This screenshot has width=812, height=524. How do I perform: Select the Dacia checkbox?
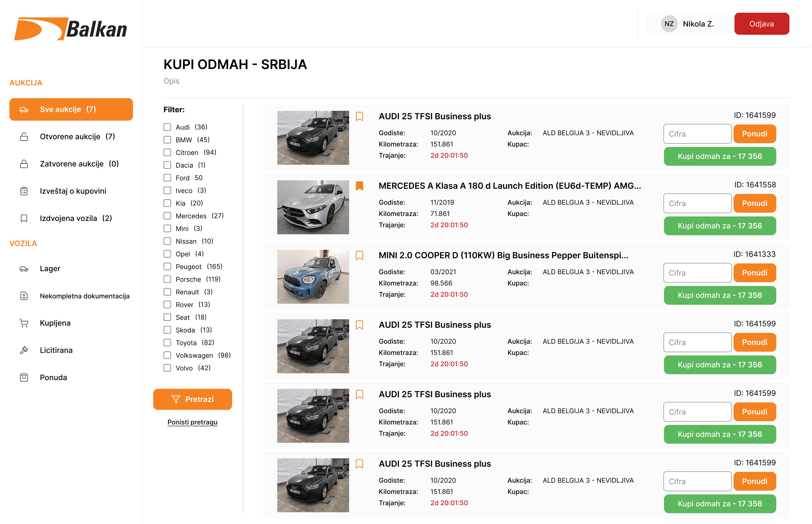[167, 165]
